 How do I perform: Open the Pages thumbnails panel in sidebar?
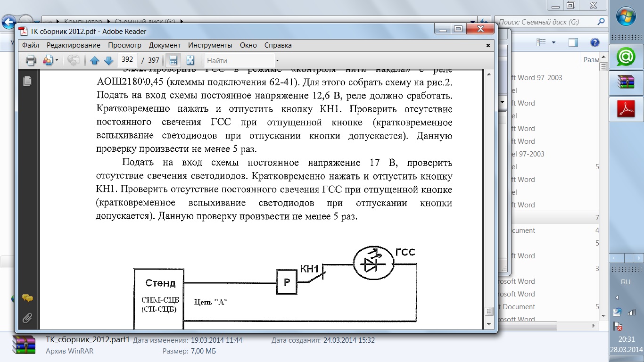point(27,81)
